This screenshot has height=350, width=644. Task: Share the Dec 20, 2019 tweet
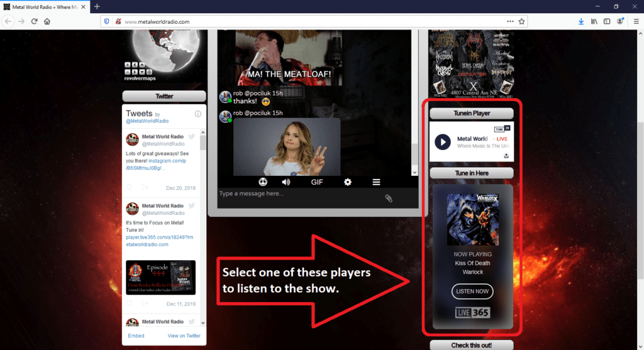(x=145, y=187)
